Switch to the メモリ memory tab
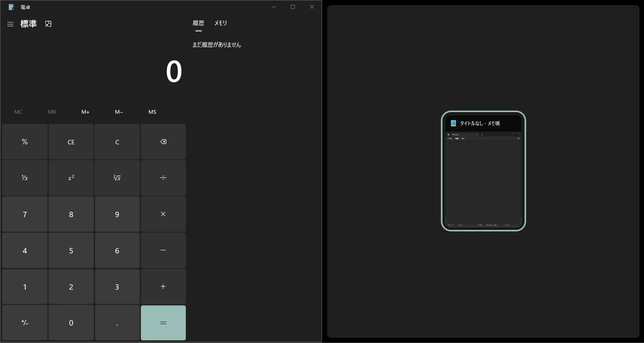Screen dimensions: 644x343 click(221, 23)
